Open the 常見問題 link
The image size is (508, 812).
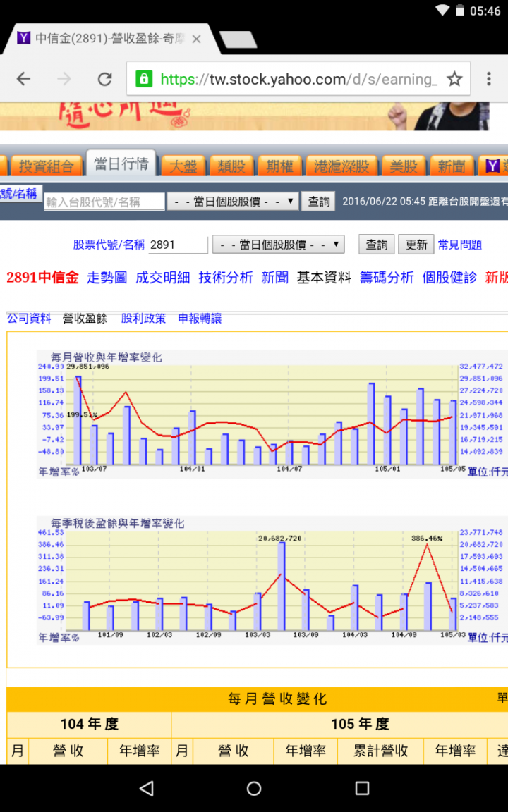click(x=460, y=245)
